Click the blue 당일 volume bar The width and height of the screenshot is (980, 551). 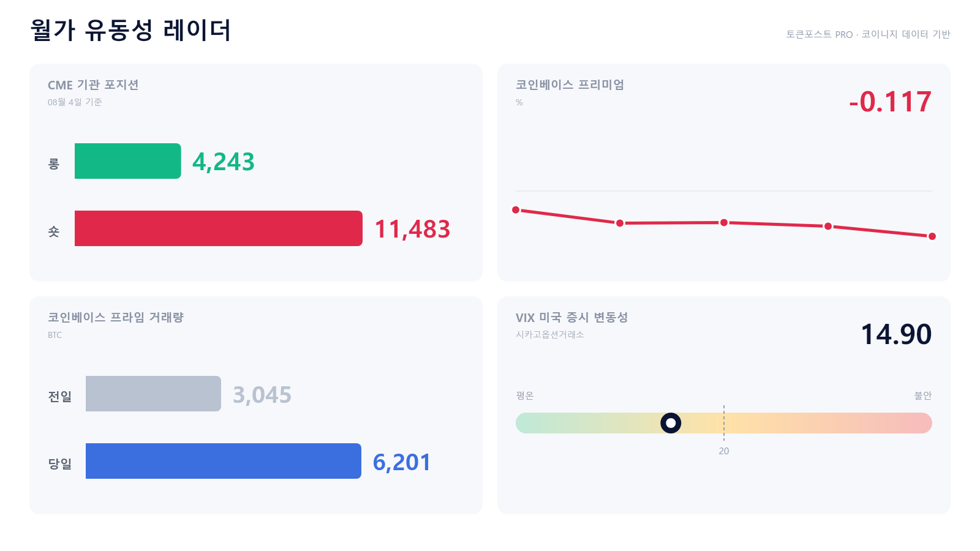[224, 461]
